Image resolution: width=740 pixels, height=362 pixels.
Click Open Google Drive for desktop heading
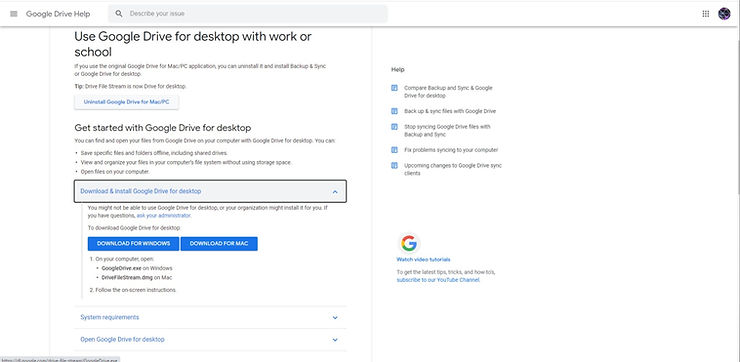click(x=122, y=339)
